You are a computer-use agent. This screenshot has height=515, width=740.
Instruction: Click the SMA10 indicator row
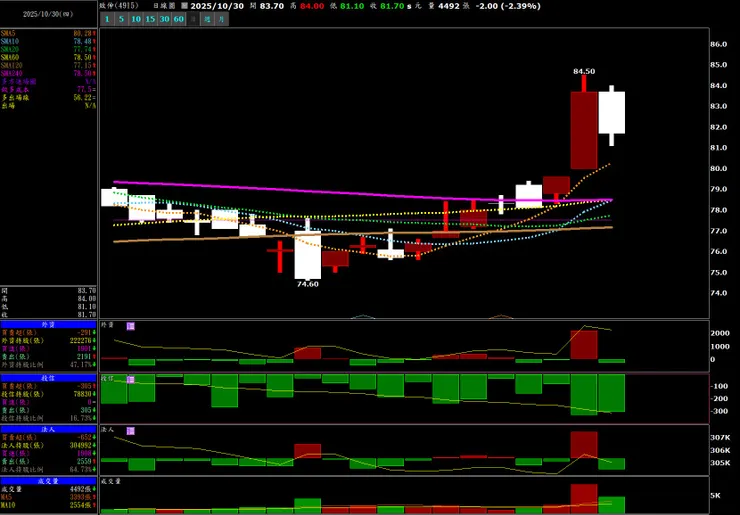48,42
